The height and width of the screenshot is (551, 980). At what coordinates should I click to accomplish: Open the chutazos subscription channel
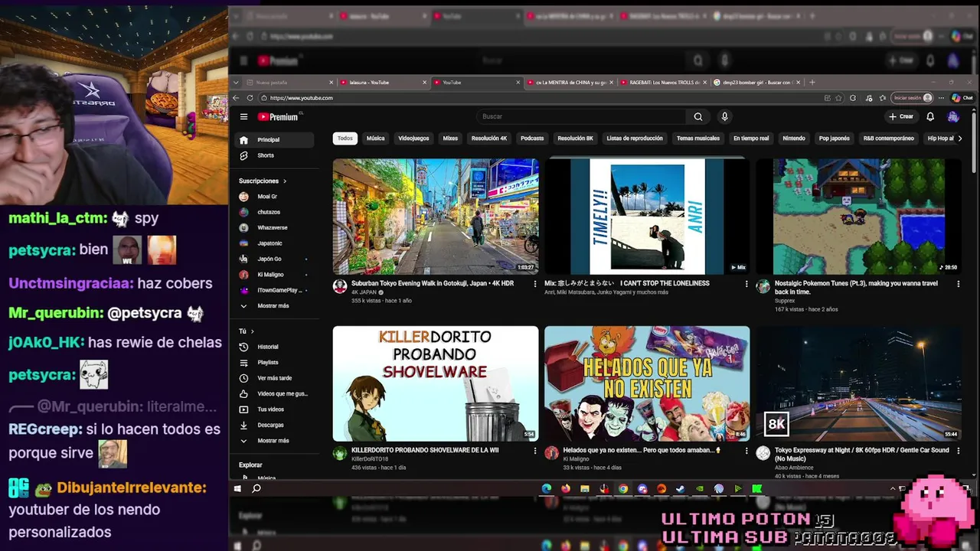tap(276, 212)
